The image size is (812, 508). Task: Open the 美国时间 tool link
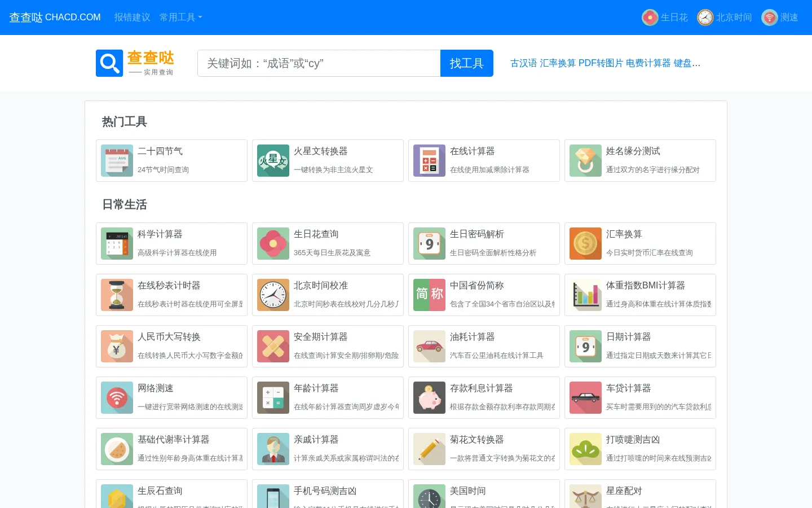tap(468, 491)
